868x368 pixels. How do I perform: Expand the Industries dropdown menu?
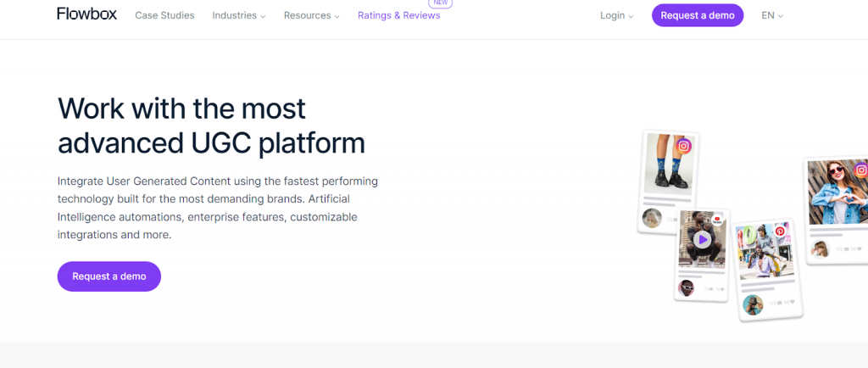click(238, 15)
